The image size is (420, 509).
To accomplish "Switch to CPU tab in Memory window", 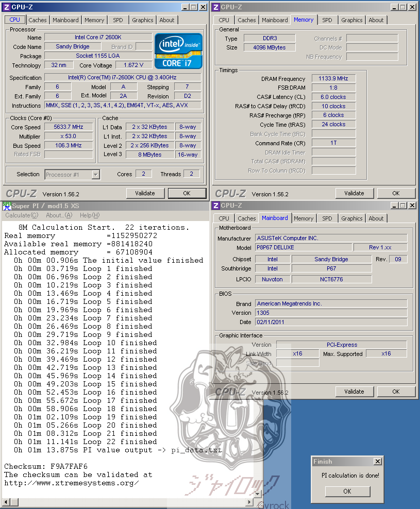I will 224,20.
